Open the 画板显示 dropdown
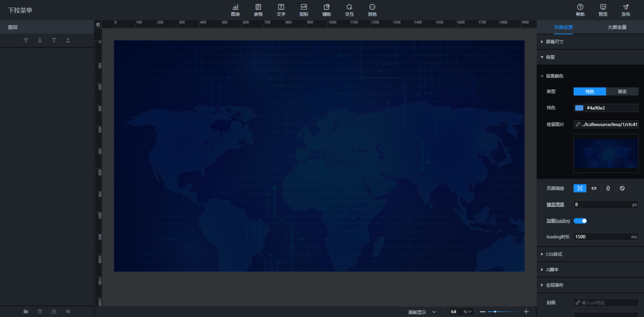This screenshot has width=644, height=317. coord(422,312)
